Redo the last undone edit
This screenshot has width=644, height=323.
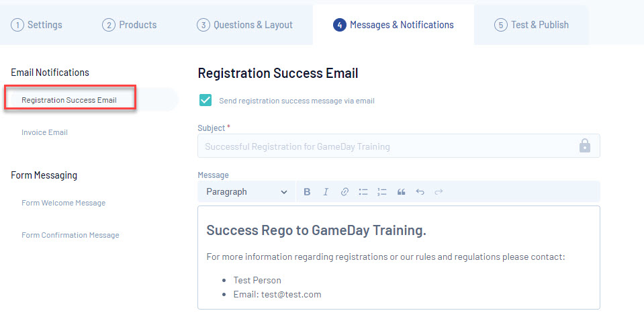point(439,192)
